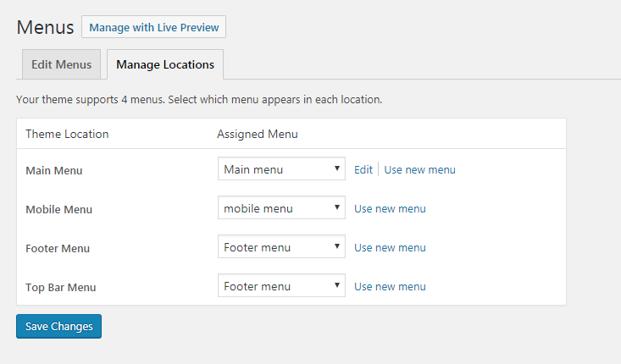Expand the Mobile Menu assigned menu dropdown
The image size is (621, 364).
[280, 208]
